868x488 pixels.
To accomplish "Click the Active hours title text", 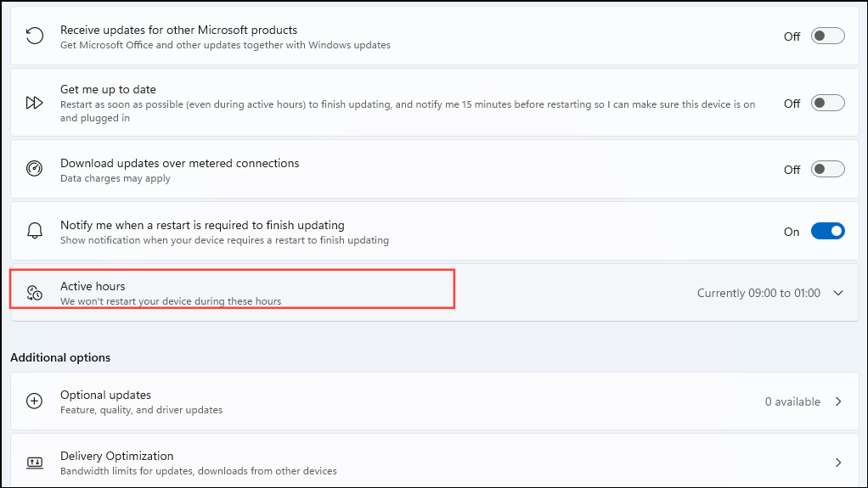I will (x=93, y=286).
